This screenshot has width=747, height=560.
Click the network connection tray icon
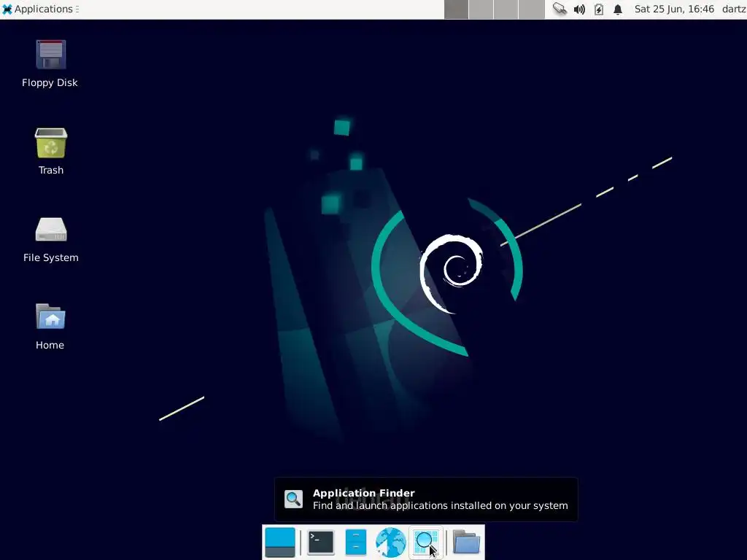560,9
